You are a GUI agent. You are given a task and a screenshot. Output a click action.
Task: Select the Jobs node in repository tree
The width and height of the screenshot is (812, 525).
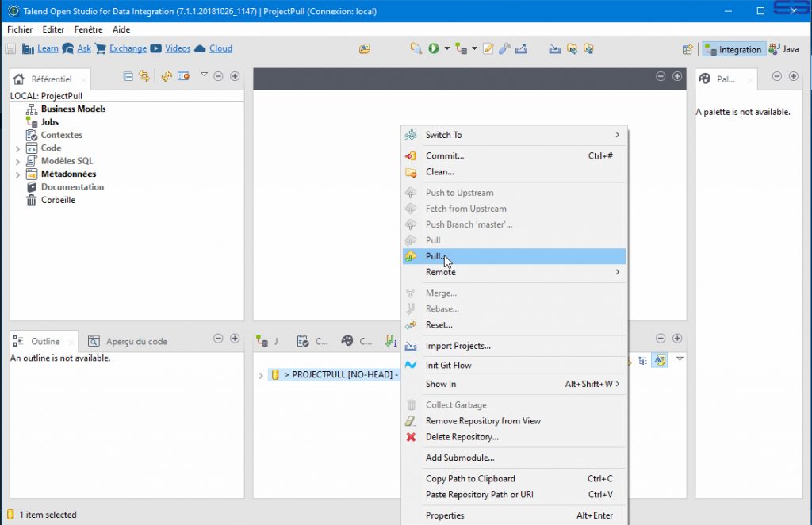[50, 121]
